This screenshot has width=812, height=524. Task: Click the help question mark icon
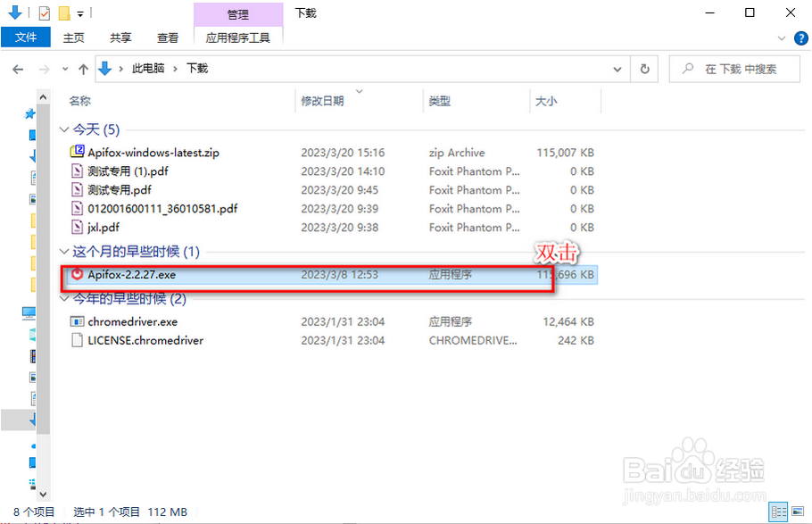point(800,38)
